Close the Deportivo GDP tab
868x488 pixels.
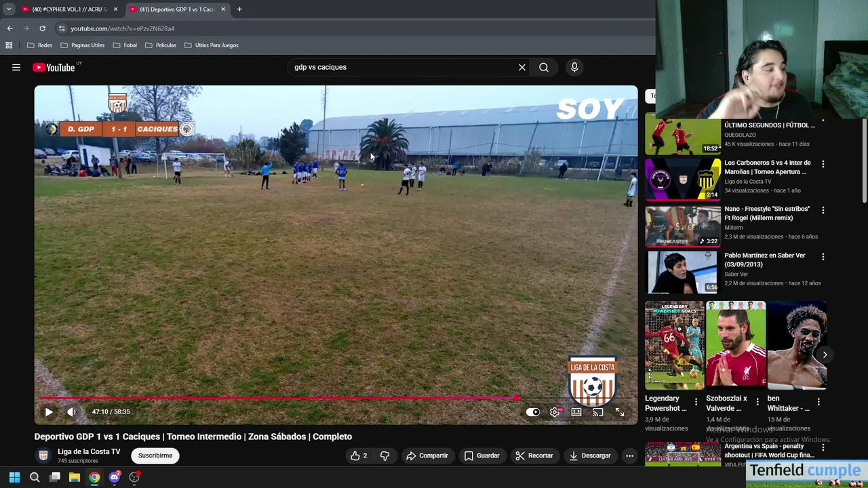coord(223,9)
